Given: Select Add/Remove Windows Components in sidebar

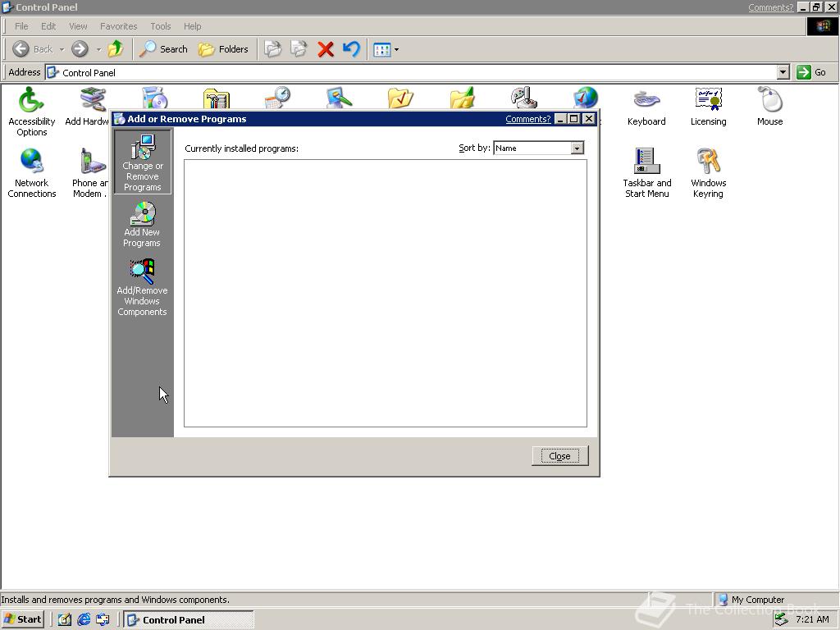Looking at the screenshot, I should (142, 288).
